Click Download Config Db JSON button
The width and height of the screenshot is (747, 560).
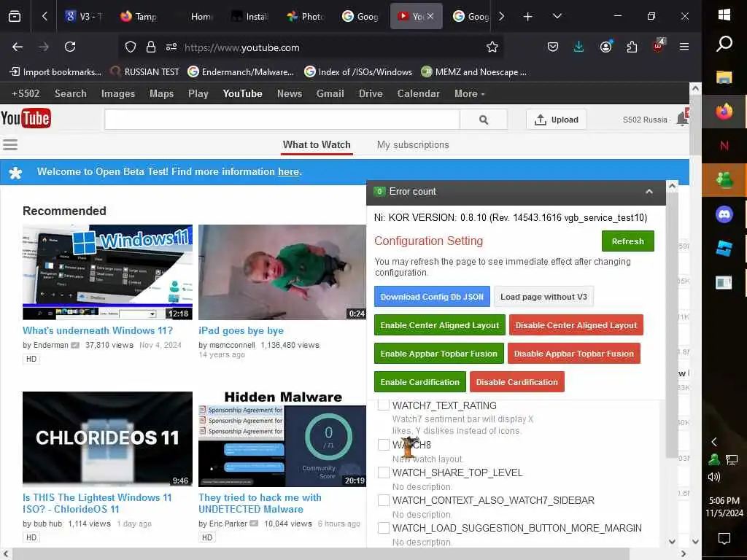click(432, 297)
